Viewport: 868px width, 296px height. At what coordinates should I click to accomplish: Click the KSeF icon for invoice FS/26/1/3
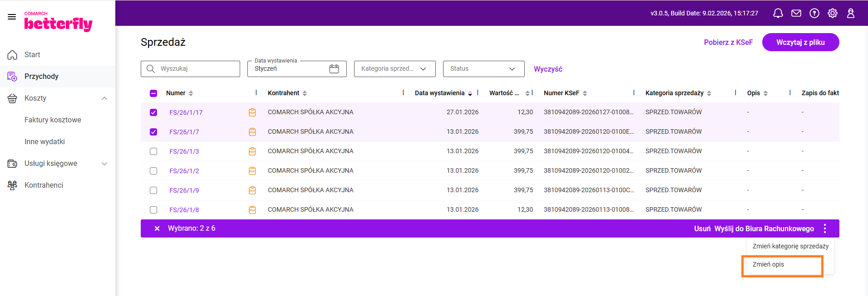(252, 151)
